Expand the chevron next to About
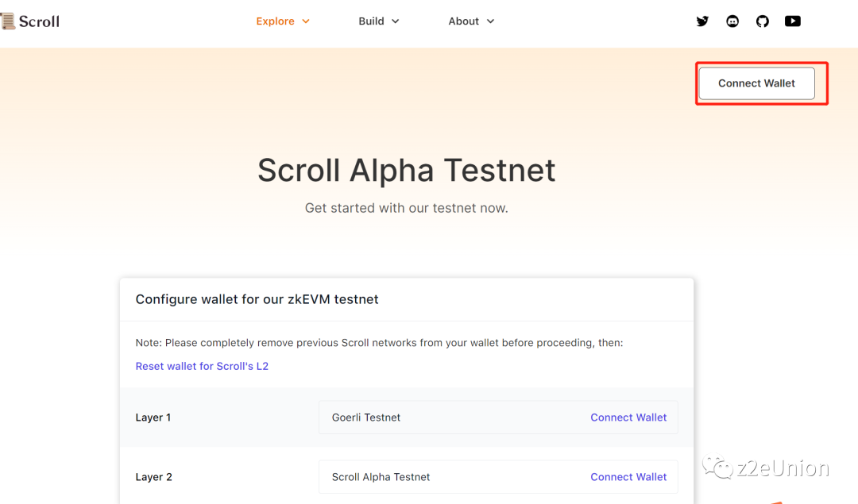This screenshot has height=504, width=858. [x=490, y=21]
